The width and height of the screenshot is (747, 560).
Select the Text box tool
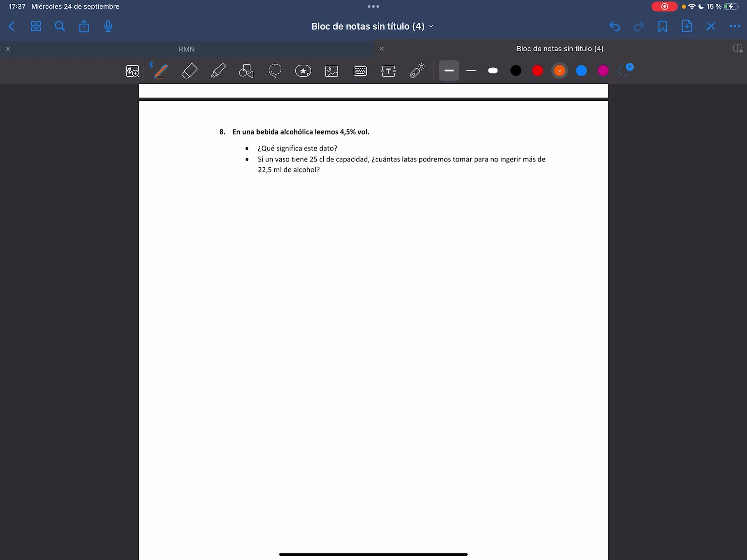(388, 71)
